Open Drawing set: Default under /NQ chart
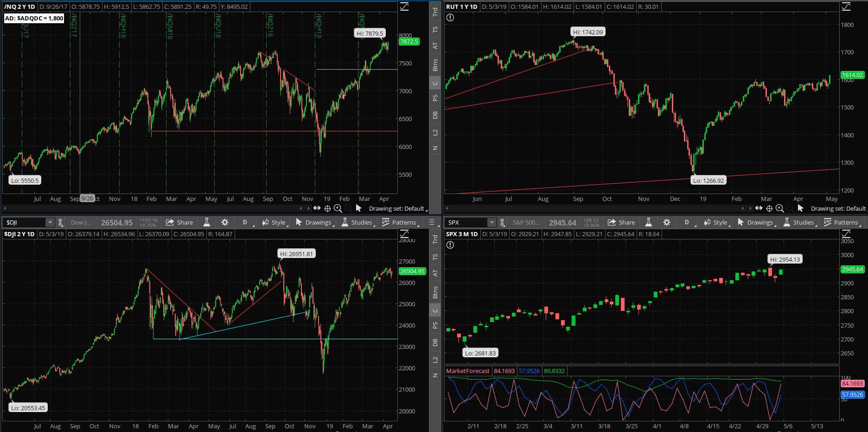 (398, 208)
